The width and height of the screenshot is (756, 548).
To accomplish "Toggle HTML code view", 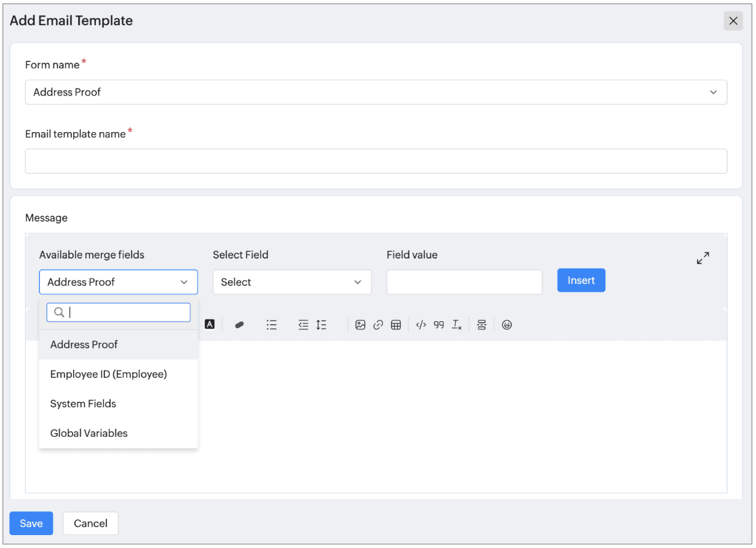I will pos(421,325).
